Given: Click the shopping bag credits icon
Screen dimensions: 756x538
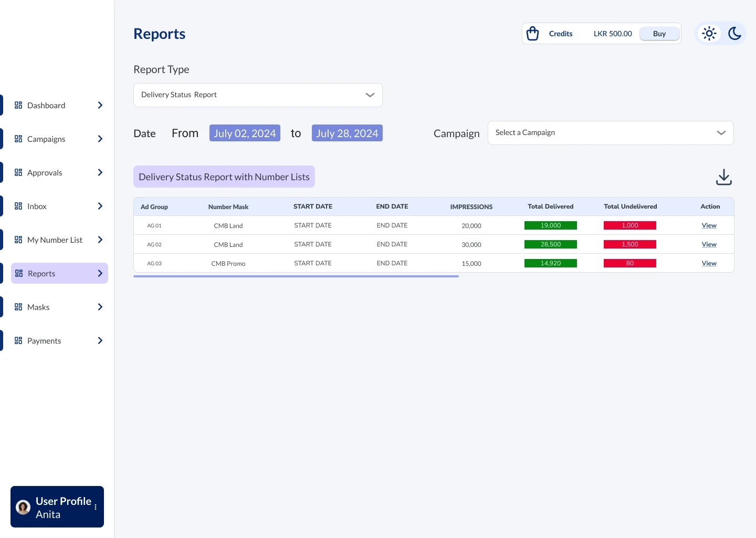Looking at the screenshot, I should [533, 34].
